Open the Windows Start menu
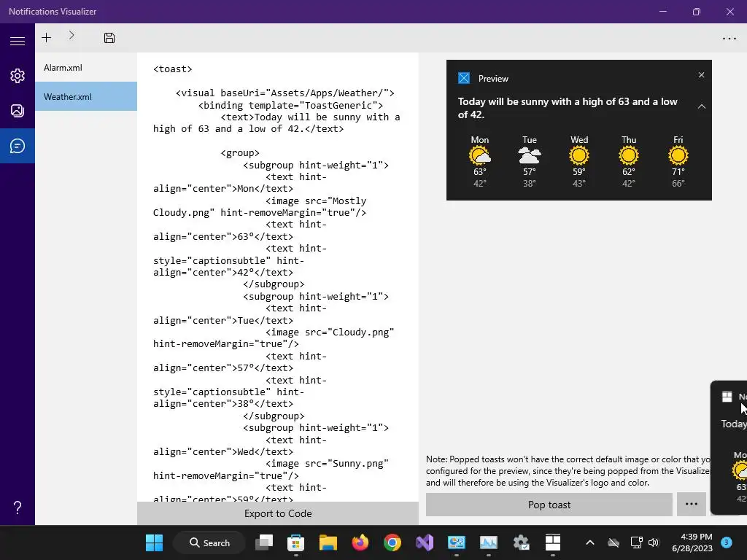 pos(154,542)
